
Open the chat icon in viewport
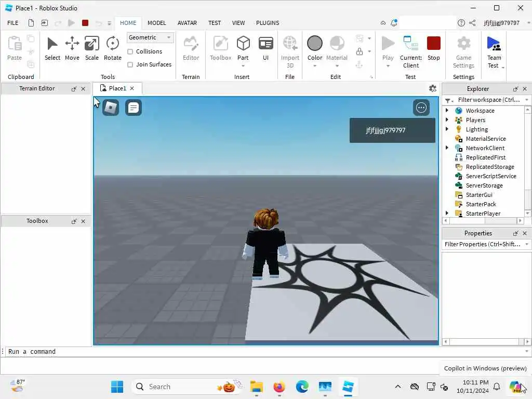click(134, 108)
